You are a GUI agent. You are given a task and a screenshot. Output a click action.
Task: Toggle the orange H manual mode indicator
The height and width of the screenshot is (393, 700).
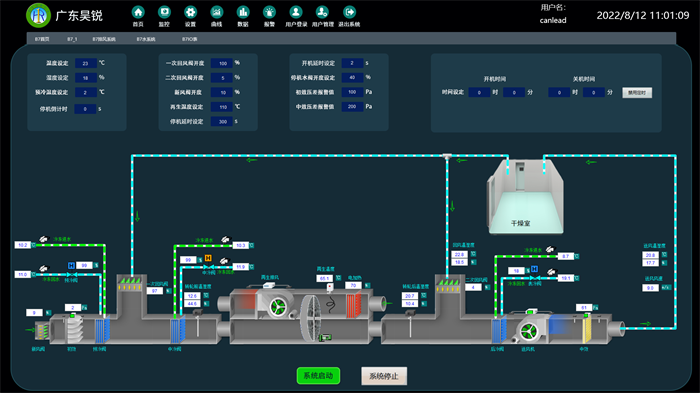pyautogui.click(x=208, y=258)
